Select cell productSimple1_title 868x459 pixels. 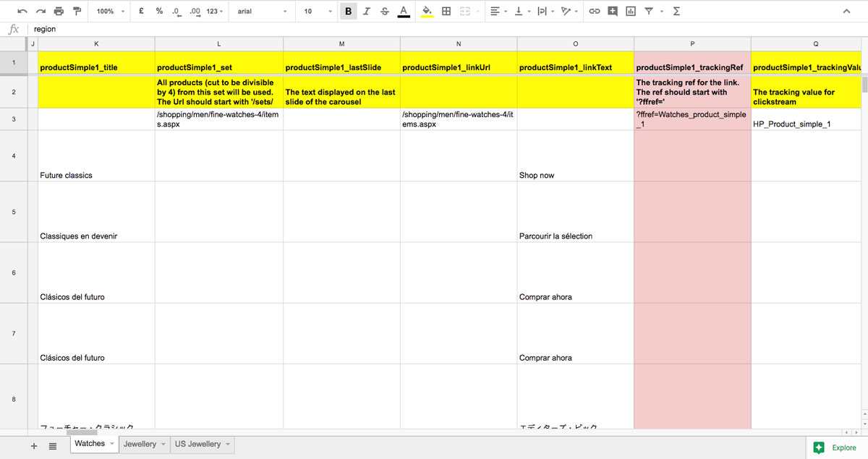tap(96, 62)
